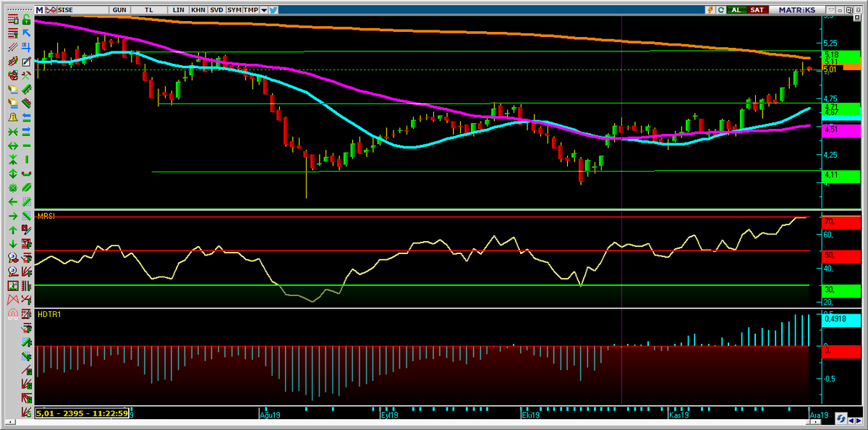Click the green left arrow icon
Screen dimensions: 868x430
(13, 201)
